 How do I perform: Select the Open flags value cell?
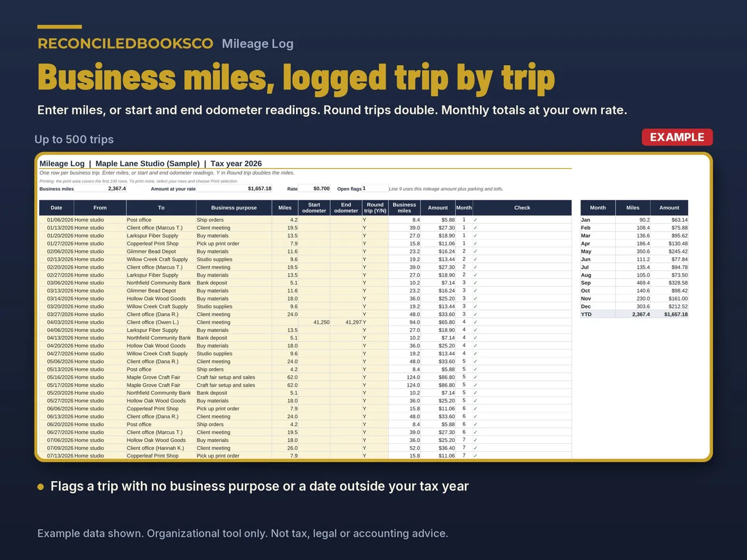point(375,188)
